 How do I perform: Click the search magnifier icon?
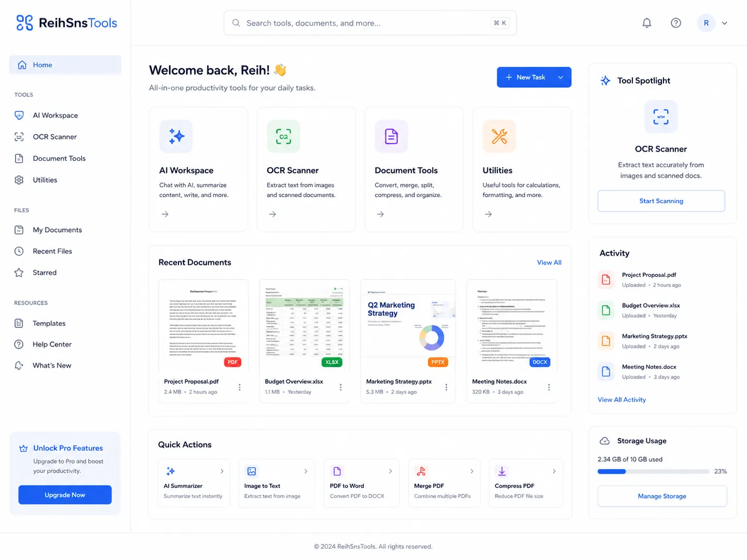[236, 23]
